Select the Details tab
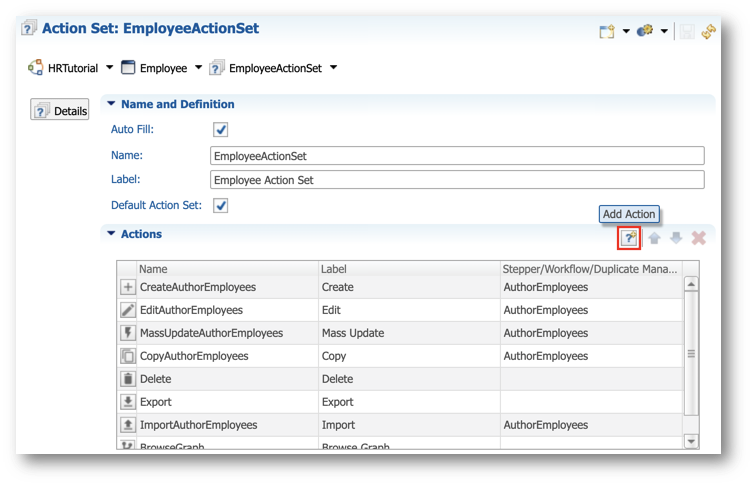Screen dimensions: 752x485 59,110
